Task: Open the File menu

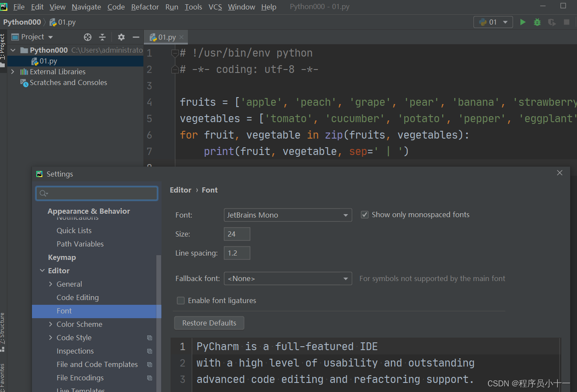Action: click(x=19, y=7)
